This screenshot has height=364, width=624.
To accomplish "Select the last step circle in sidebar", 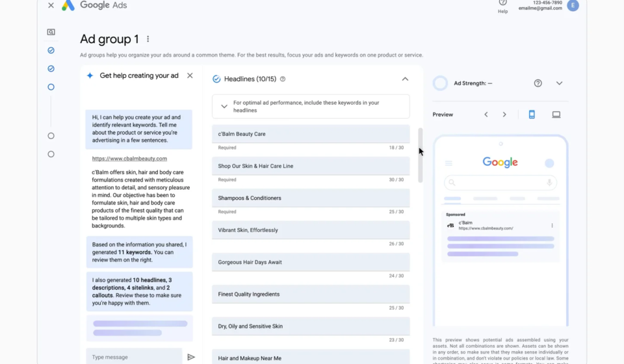I will coord(51,154).
